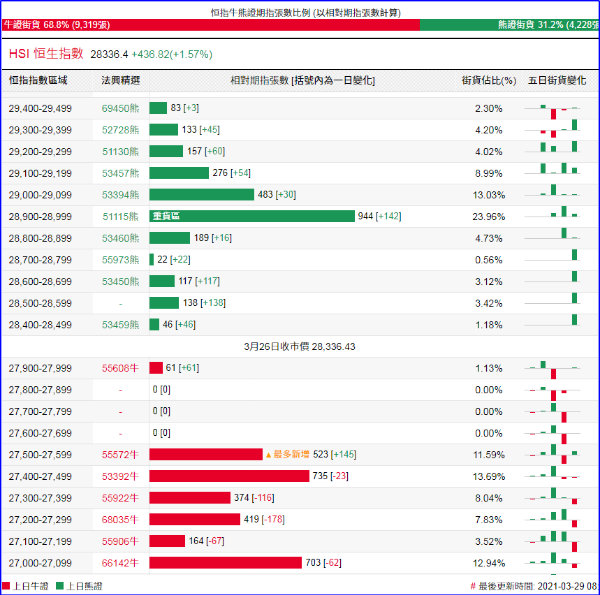Open warrant link 55973熊

120,260
